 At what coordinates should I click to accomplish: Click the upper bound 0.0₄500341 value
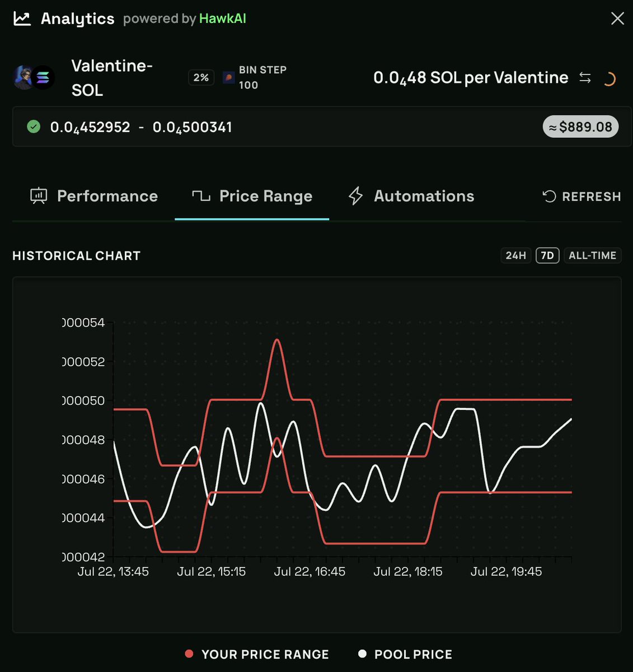click(x=193, y=127)
